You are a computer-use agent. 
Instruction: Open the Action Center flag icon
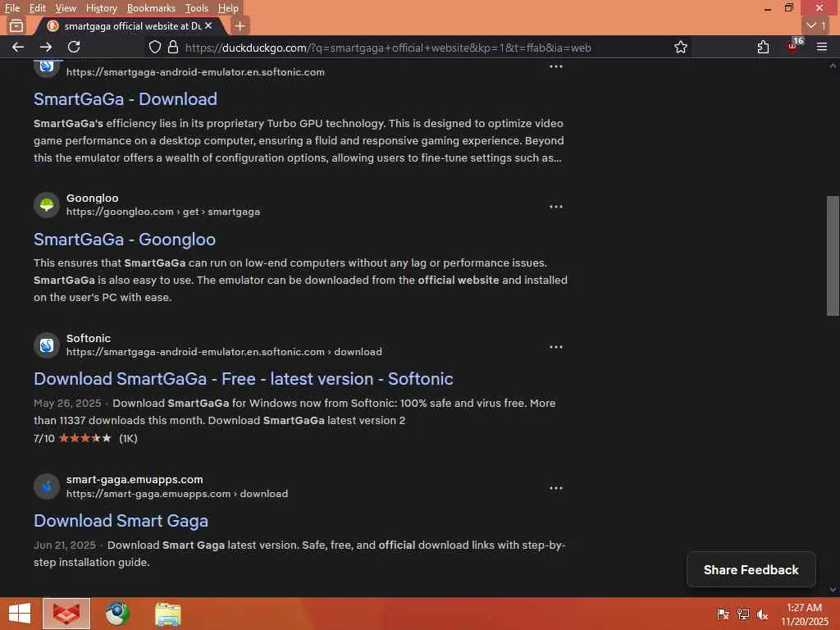tap(723, 614)
